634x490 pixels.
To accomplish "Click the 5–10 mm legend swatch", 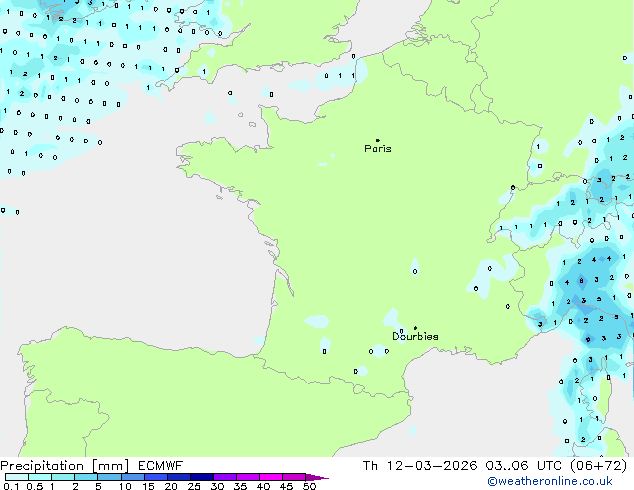I will (109, 477).
